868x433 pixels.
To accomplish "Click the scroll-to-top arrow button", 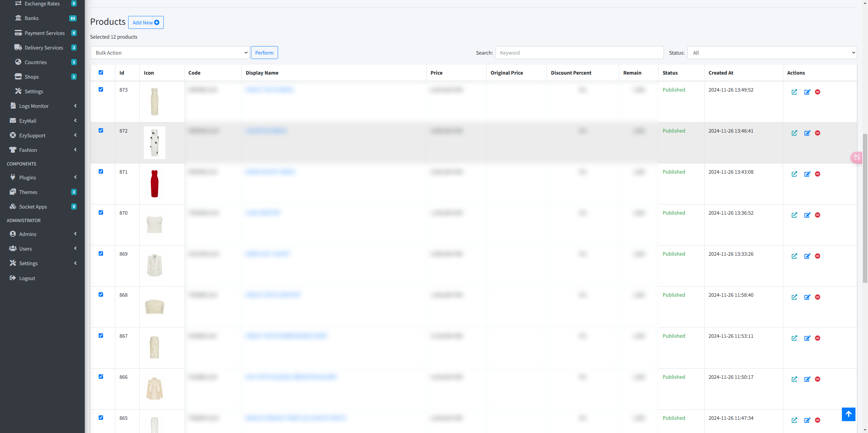I will click(x=848, y=414).
